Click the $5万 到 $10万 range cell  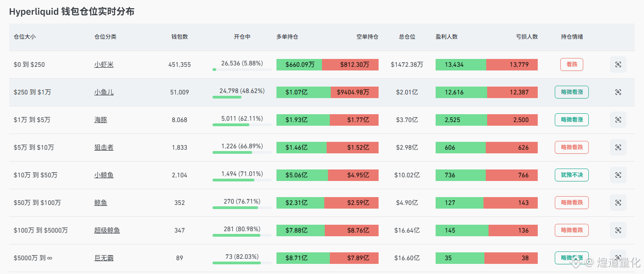coord(34,147)
